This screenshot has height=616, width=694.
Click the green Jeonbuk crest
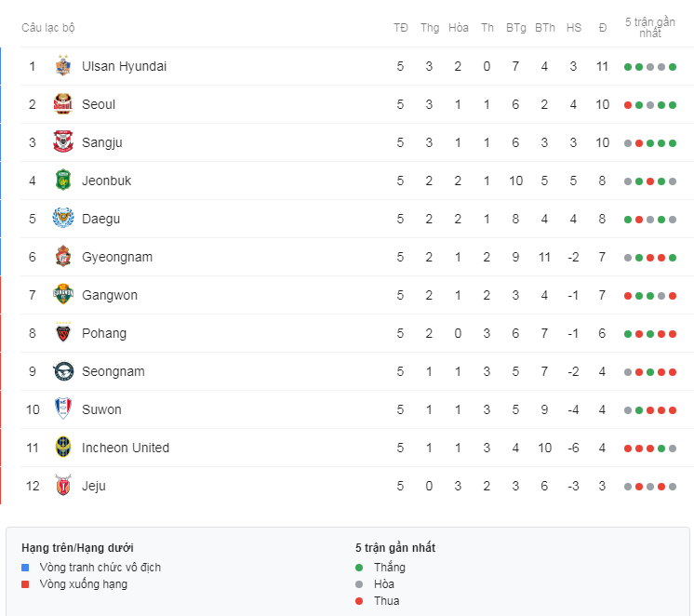pos(63,181)
